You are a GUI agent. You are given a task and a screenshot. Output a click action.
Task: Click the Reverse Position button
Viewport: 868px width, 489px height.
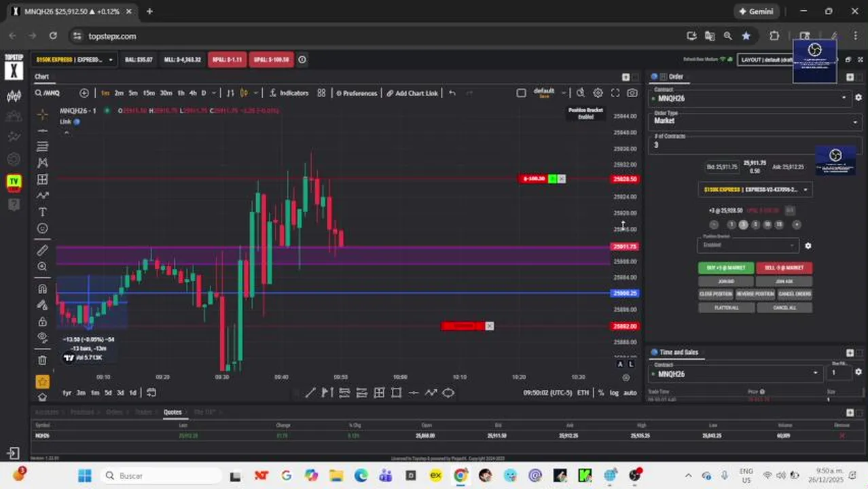755,294
